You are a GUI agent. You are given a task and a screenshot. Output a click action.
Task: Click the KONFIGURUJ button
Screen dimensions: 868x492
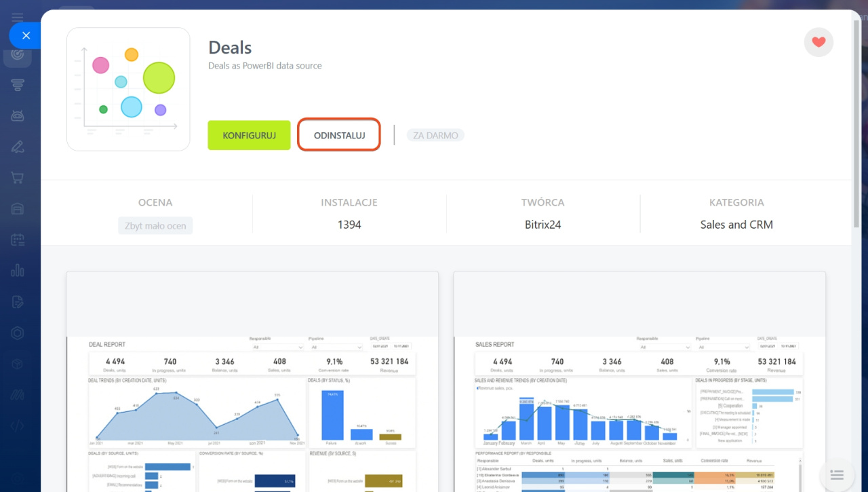(249, 136)
